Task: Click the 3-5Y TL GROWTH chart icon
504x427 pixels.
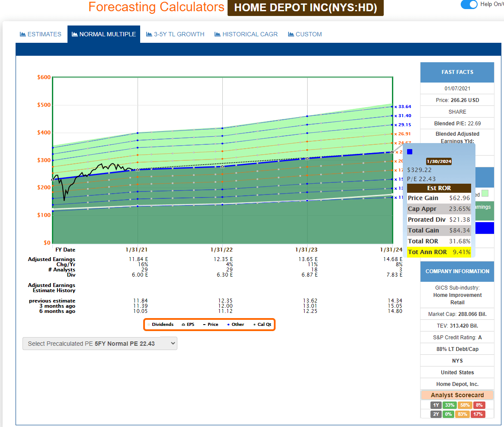Action: coord(148,34)
